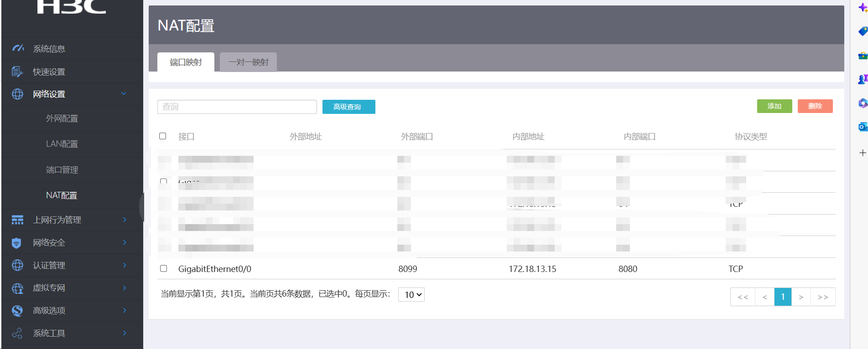The height and width of the screenshot is (349, 868).
Task: Click the 高级选项 icon
Action: [x=17, y=311]
